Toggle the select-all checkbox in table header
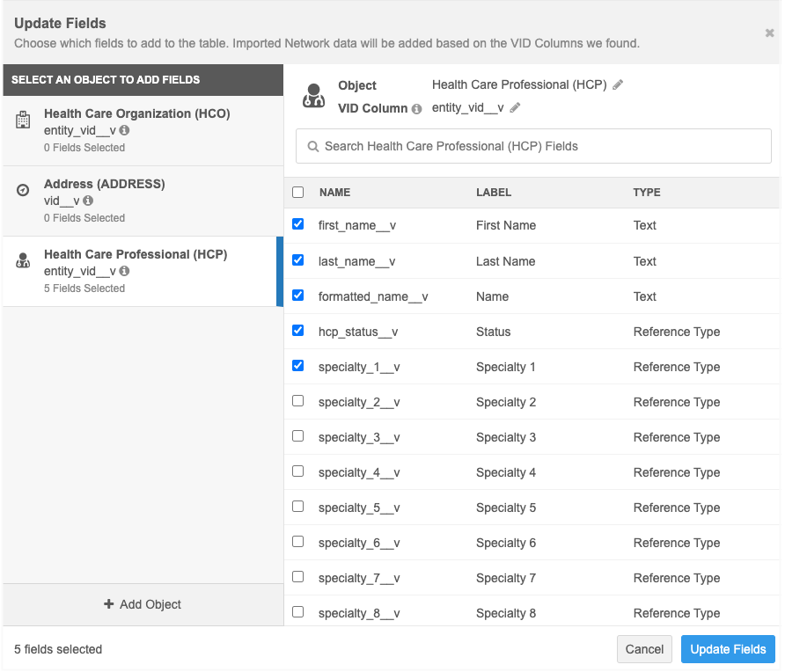 coord(297,192)
